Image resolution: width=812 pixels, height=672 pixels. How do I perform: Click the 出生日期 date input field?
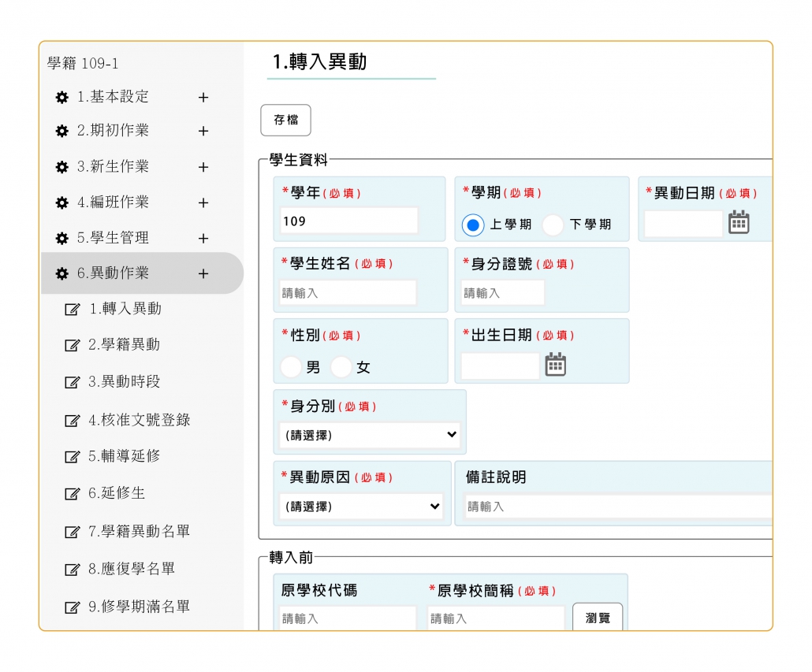pos(501,366)
